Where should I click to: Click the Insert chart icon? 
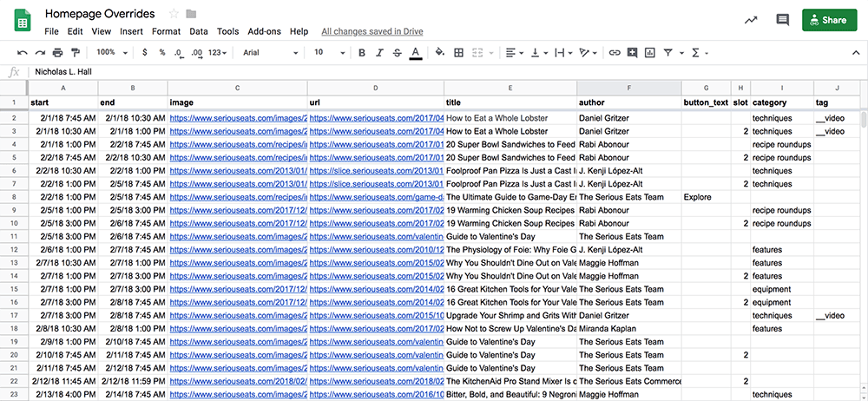(650, 53)
